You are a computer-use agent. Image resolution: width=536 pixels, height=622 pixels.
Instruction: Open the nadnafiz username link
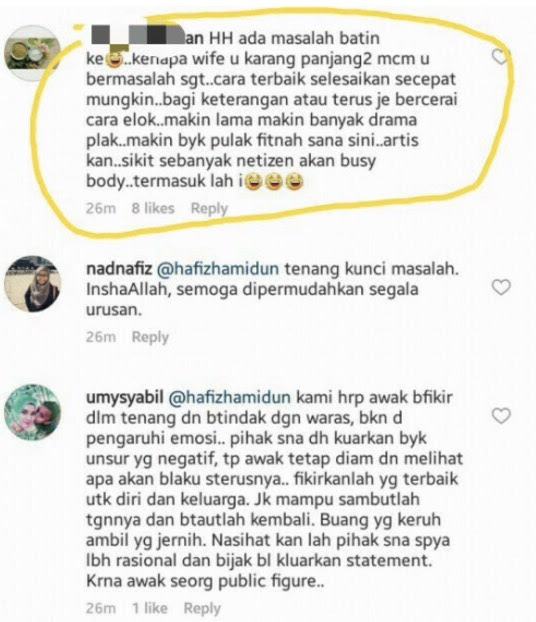[x=119, y=269]
